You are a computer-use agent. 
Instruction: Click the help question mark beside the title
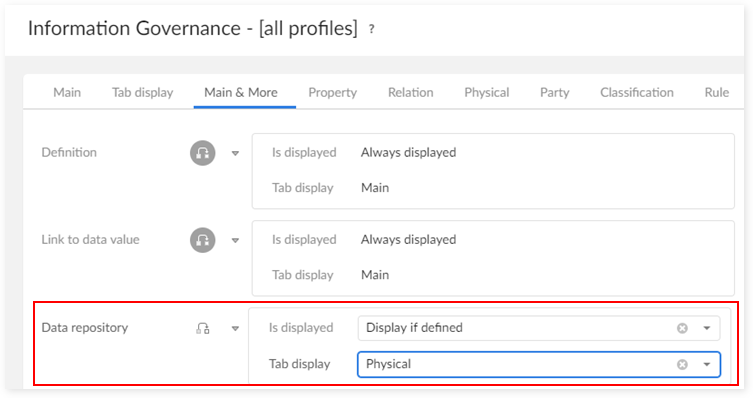pyautogui.click(x=371, y=29)
